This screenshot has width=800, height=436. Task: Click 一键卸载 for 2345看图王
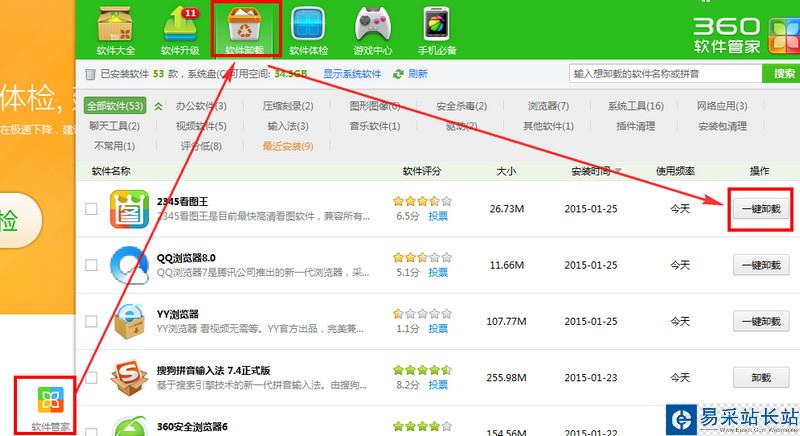point(761,209)
